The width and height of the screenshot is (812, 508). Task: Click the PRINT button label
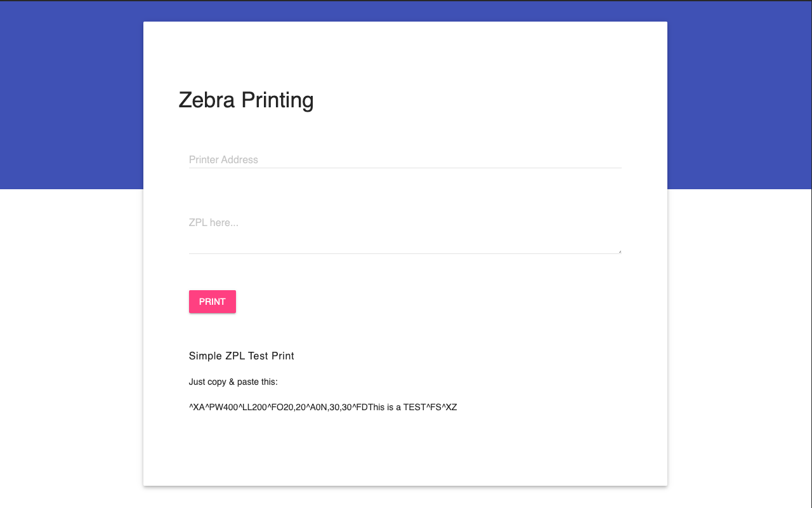pos(212,302)
